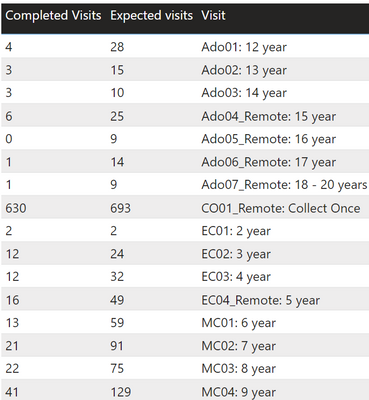
Task: Click Ado04_Remote: 15 year cell
Action: pos(269,116)
